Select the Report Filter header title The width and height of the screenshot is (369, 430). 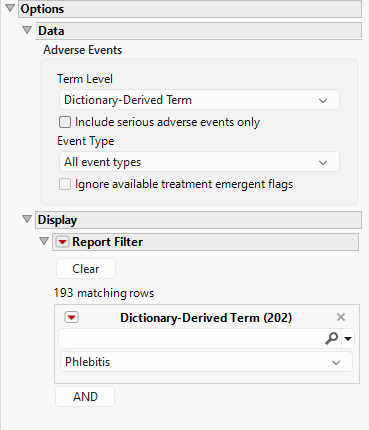pos(107,242)
